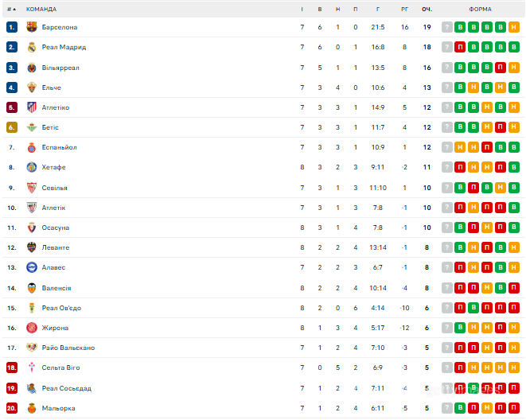Click the Valencia club crest
Viewport: 526px width, 420px height.
click(x=32, y=288)
